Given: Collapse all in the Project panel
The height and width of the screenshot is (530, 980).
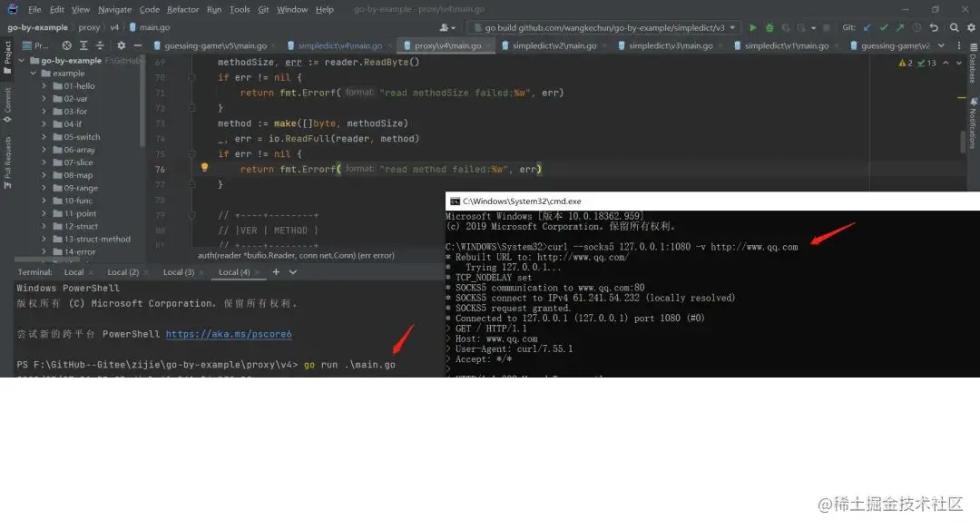Looking at the screenshot, I should click(100, 45).
